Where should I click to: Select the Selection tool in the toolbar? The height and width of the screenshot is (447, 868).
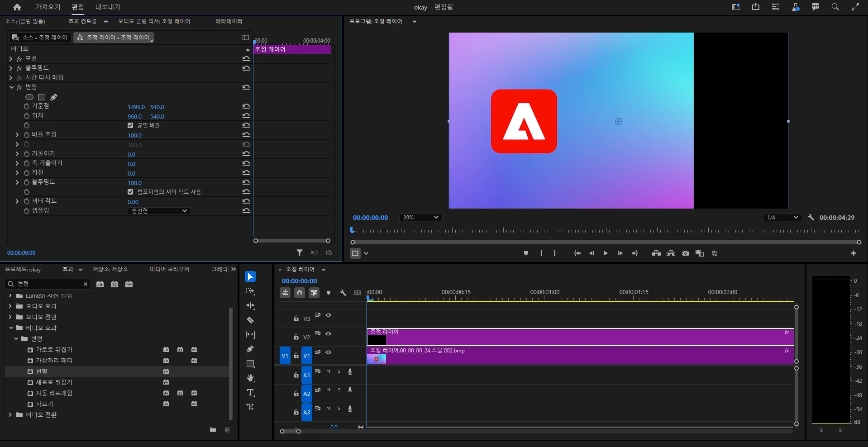tap(250, 276)
